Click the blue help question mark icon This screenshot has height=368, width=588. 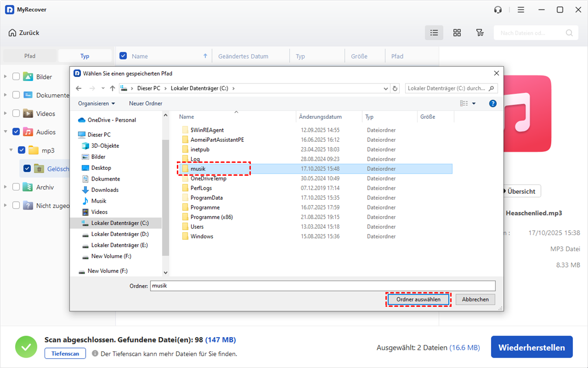point(493,104)
